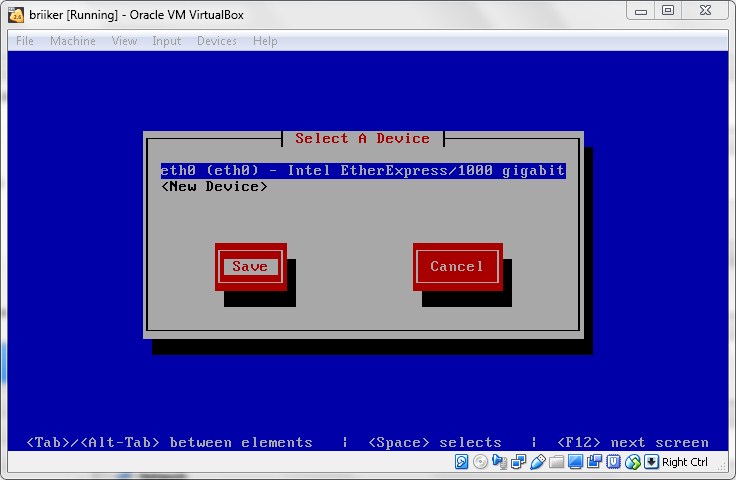The image size is (736, 480).
Task: Open the Help menu
Action: pyautogui.click(x=265, y=41)
